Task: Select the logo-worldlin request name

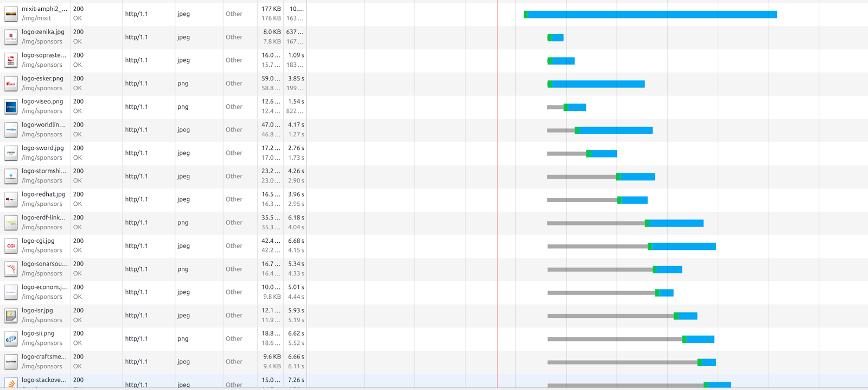Action: [43, 125]
